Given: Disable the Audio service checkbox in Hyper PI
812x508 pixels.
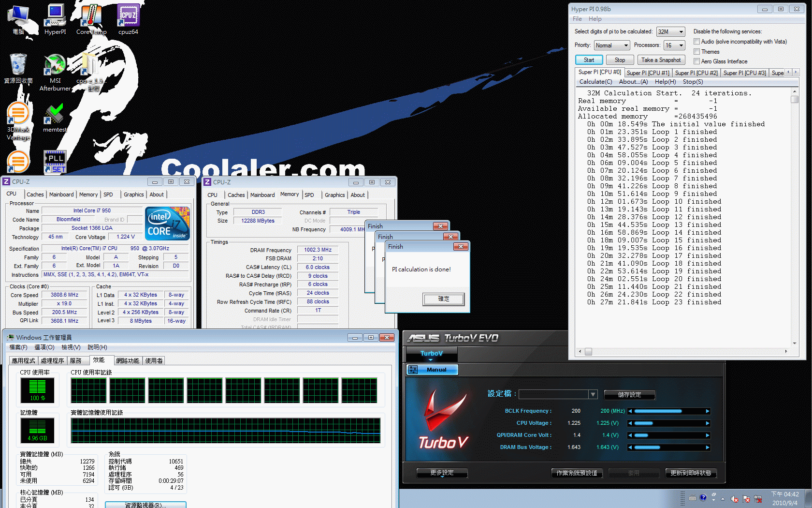Looking at the screenshot, I should tap(697, 42).
